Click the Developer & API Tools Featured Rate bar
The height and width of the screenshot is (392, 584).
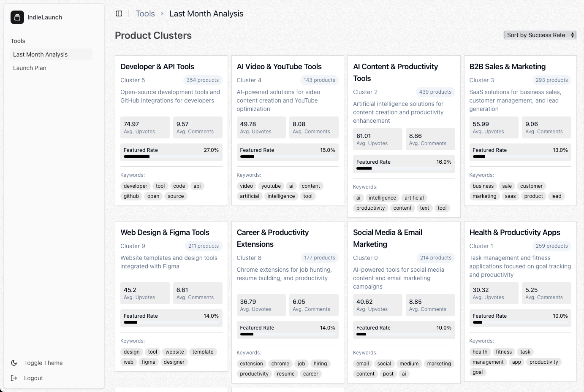point(171,157)
